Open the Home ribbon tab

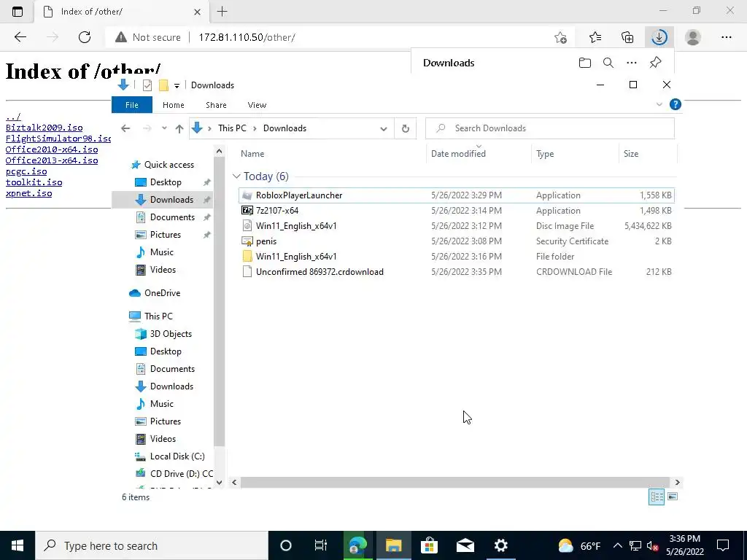(174, 105)
